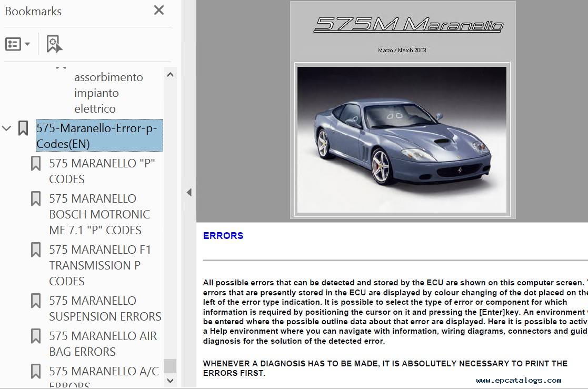Click the bookmarks scrollbar up arrow
Image resolution: width=588 pixels, height=389 pixels.
pos(170,75)
